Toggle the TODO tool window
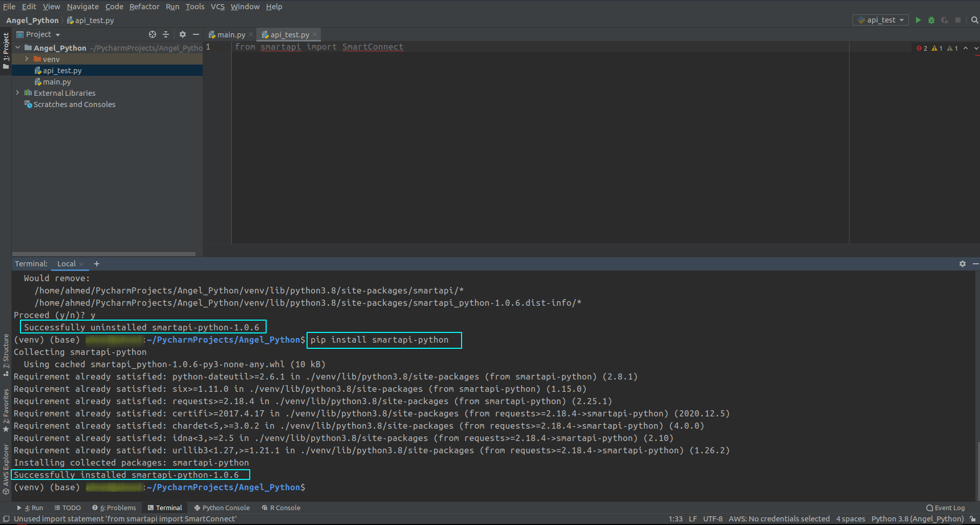 pos(68,508)
